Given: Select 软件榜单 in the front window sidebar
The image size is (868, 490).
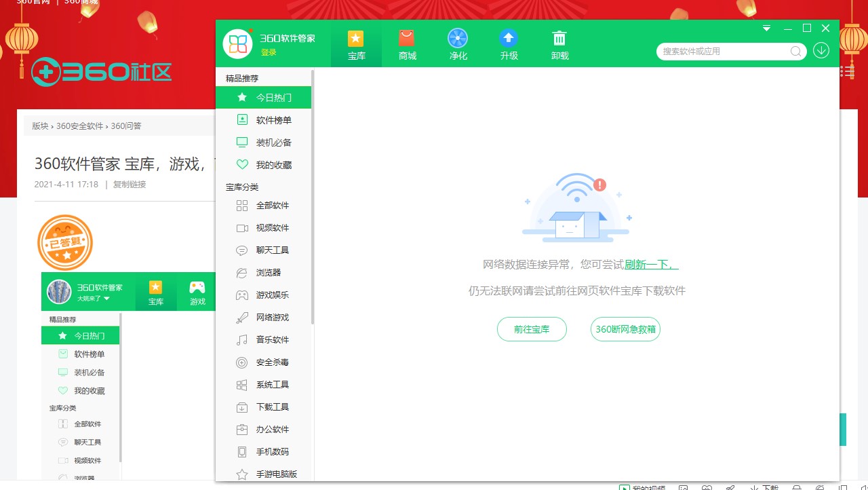Looking at the screenshot, I should [263, 120].
